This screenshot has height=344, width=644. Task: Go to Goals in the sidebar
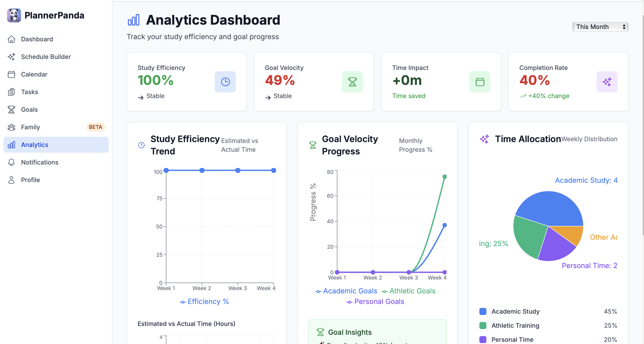(x=29, y=110)
